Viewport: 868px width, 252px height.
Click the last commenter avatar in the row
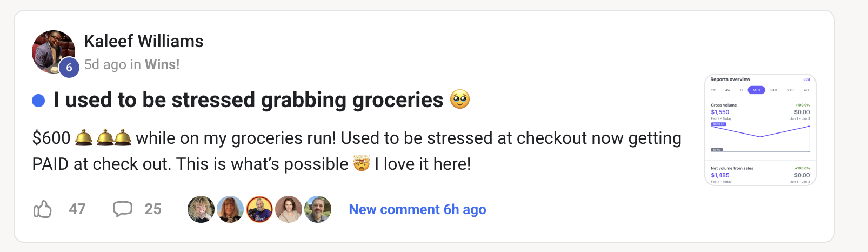318,209
